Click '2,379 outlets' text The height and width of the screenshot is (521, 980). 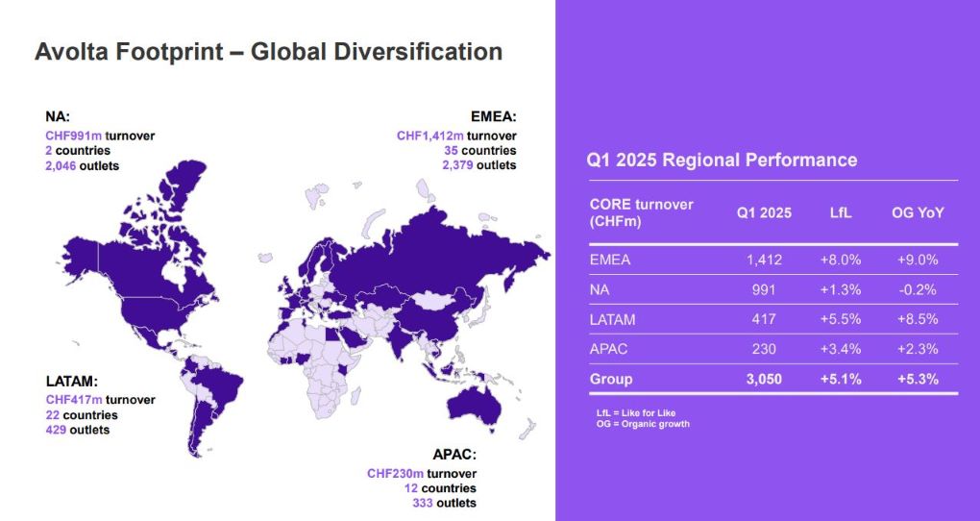pos(478,165)
